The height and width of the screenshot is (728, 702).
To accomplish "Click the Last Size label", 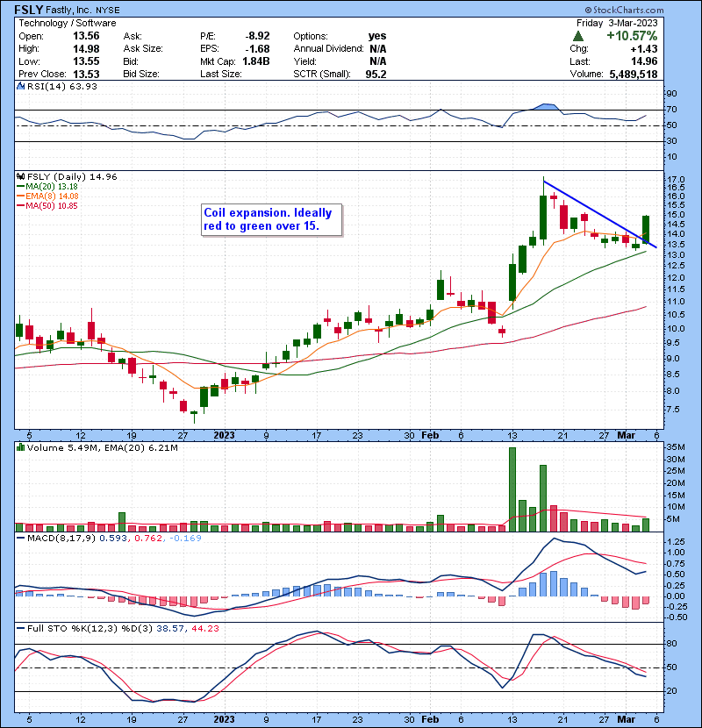I will coord(220,74).
